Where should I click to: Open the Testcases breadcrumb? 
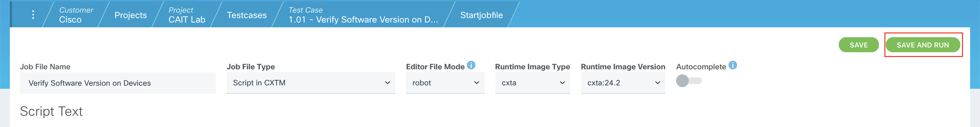click(x=246, y=15)
